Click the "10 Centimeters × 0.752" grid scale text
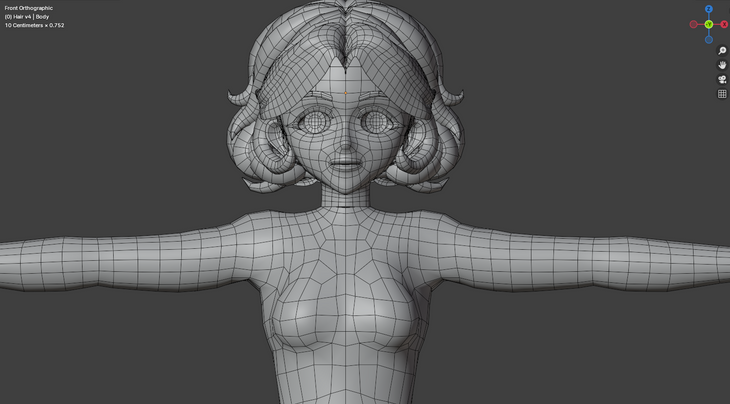 pyautogui.click(x=34, y=25)
